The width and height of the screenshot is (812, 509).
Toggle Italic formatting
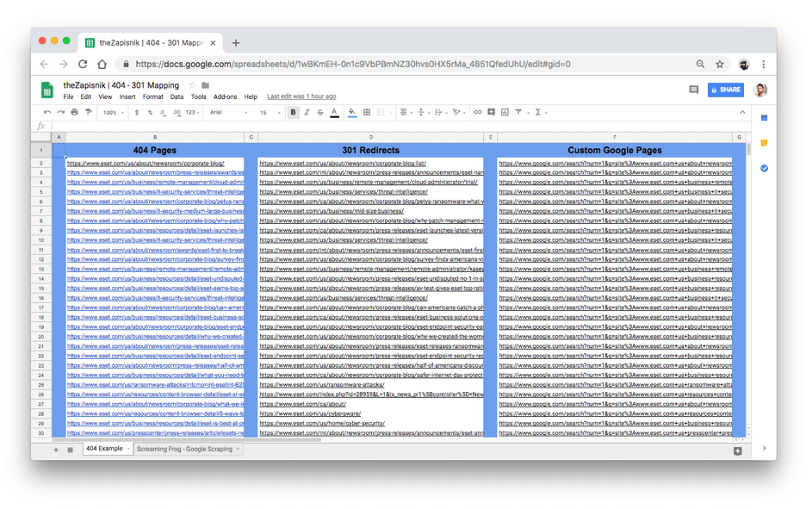[x=307, y=112]
